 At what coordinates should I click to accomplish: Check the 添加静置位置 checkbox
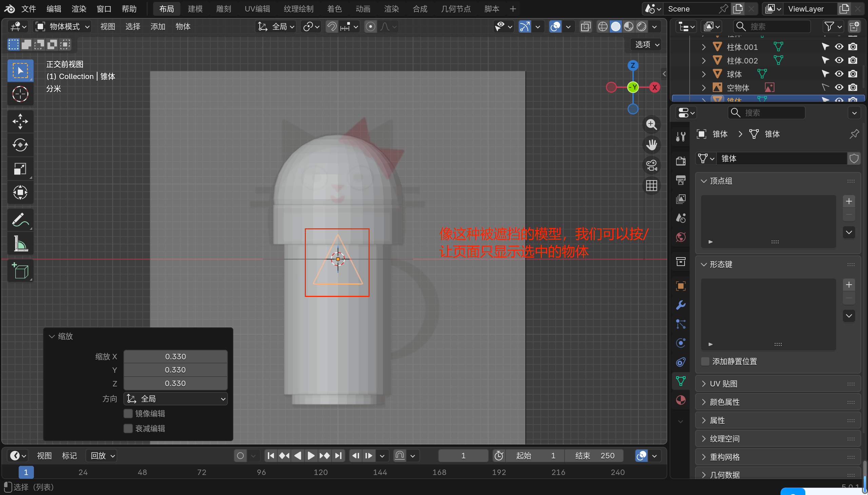pos(705,361)
